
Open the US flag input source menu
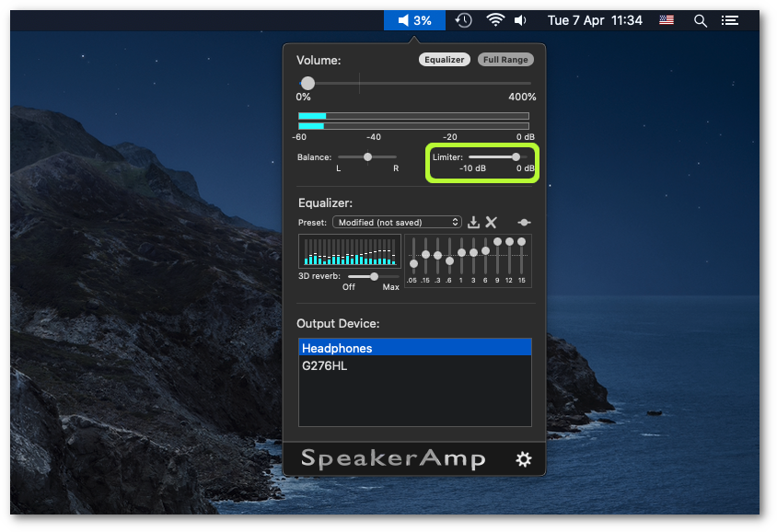(666, 20)
